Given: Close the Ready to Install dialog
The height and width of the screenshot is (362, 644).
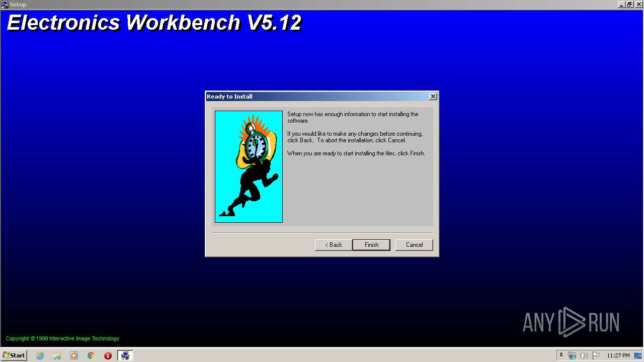Looking at the screenshot, I should (433, 96).
